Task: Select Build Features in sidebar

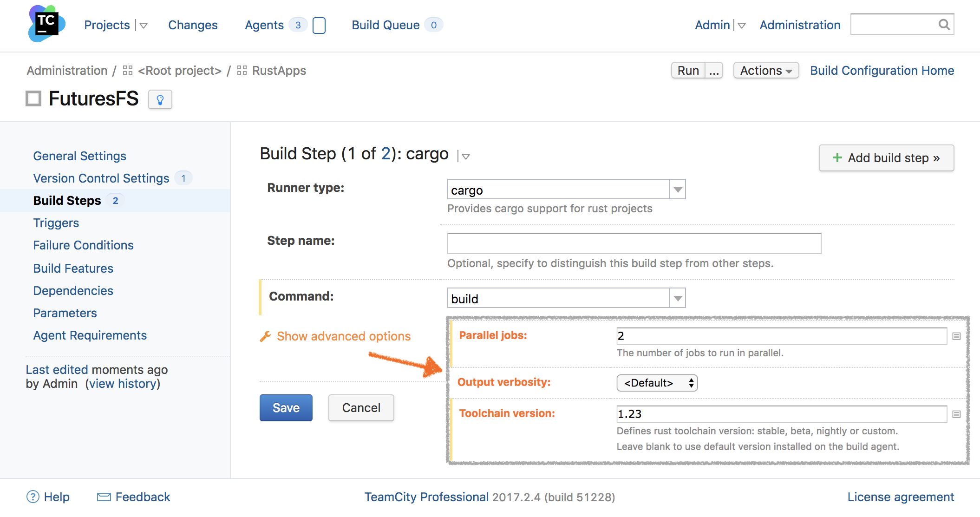Action: click(73, 268)
